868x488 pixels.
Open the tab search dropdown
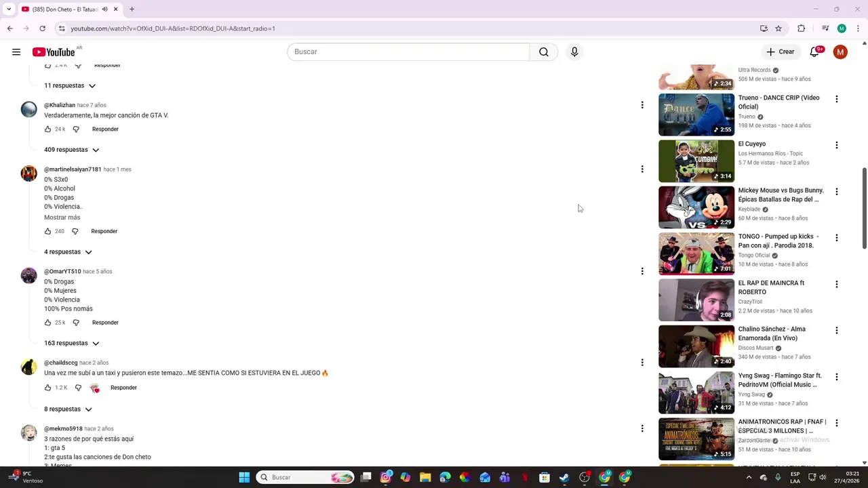pyautogui.click(x=9, y=9)
